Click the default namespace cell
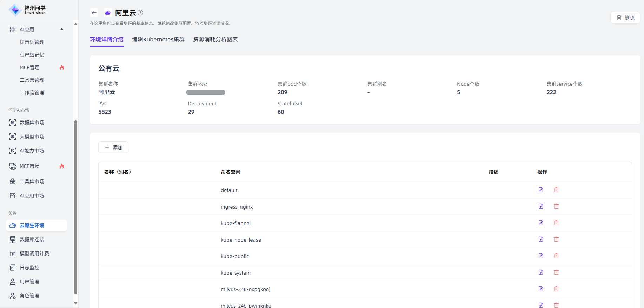644x308 pixels. [229, 190]
